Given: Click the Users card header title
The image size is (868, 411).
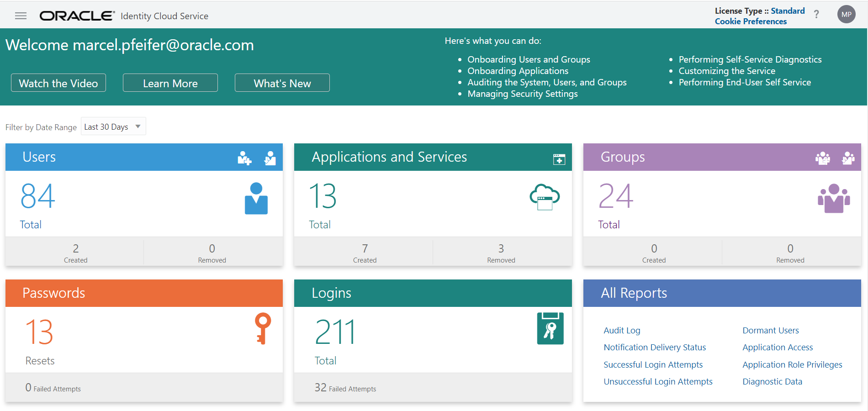Looking at the screenshot, I should click(x=39, y=157).
